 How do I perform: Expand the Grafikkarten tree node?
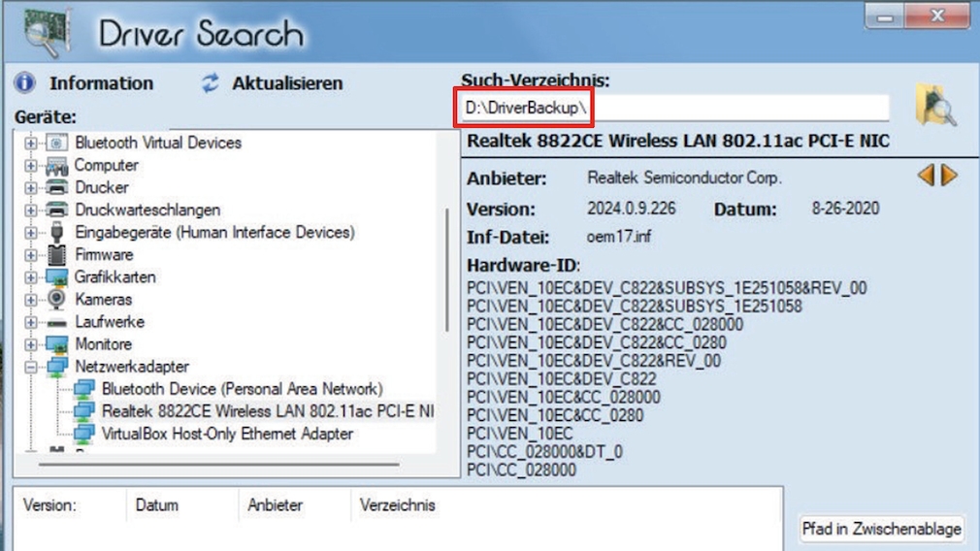pyautogui.click(x=31, y=277)
